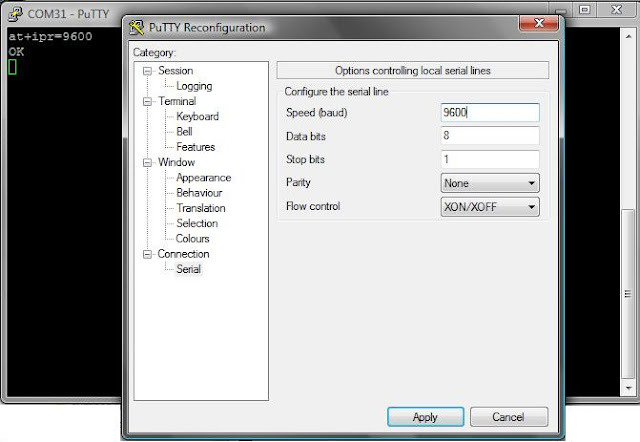Open the Colours settings category
This screenshot has width=640, height=442.
click(x=192, y=238)
